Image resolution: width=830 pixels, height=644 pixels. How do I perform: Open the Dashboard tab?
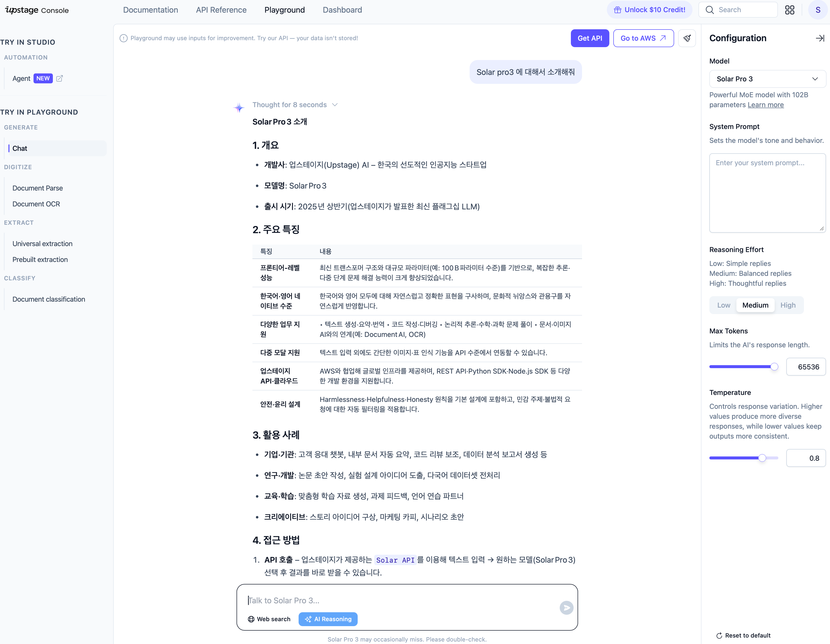(x=342, y=10)
